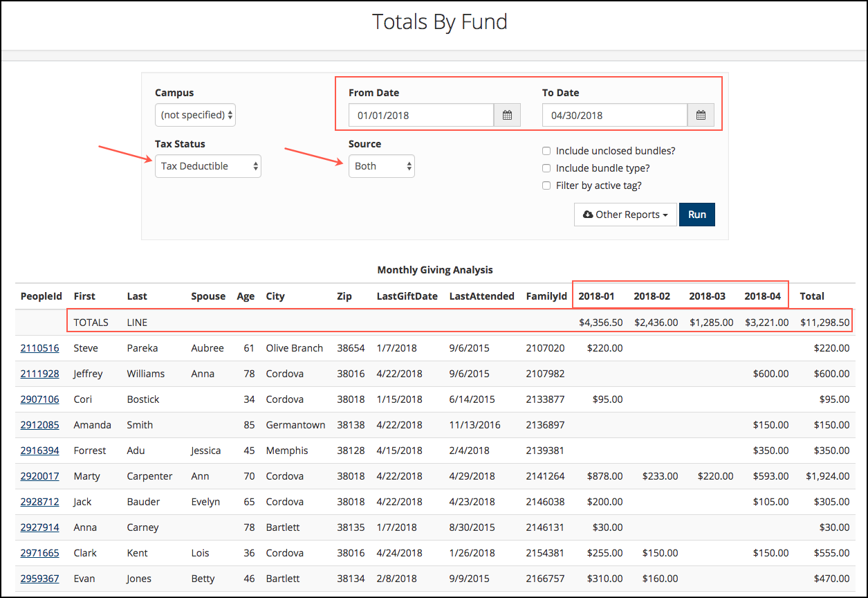Select LastGiftDate 2/8/2018

(398, 579)
